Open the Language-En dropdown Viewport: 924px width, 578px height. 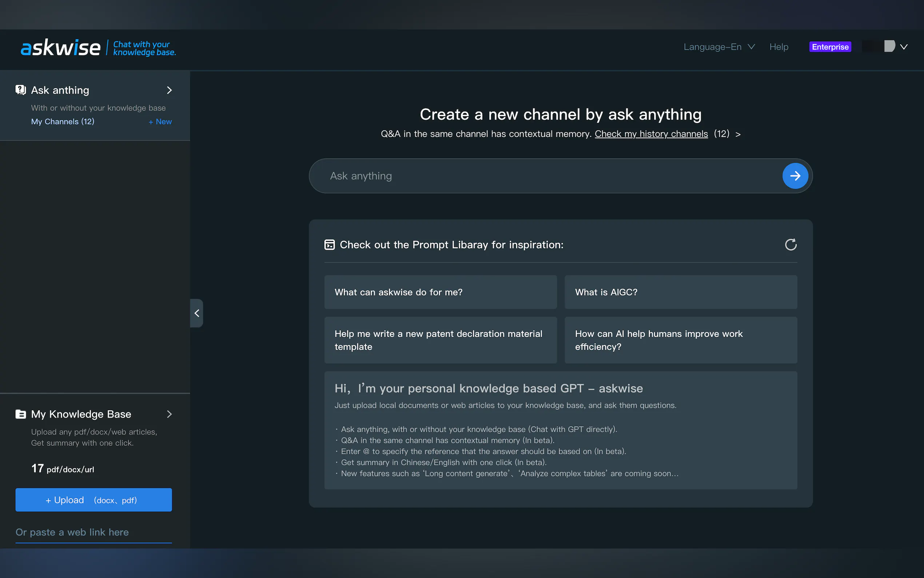pyautogui.click(x=719, y=47)
